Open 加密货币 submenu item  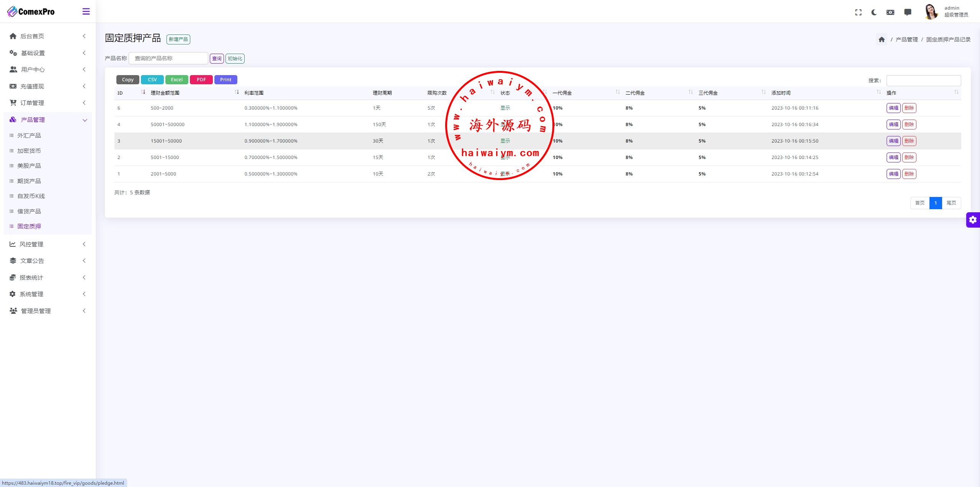coord(29,151)
